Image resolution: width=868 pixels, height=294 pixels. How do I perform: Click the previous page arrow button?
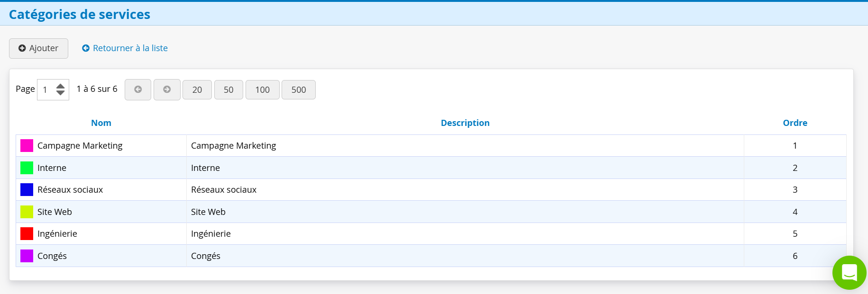(138, 89)
